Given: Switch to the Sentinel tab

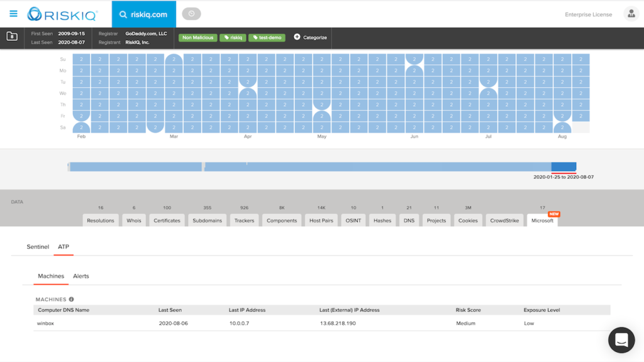Looking at the screenshot, I should [x=38, y=246].
